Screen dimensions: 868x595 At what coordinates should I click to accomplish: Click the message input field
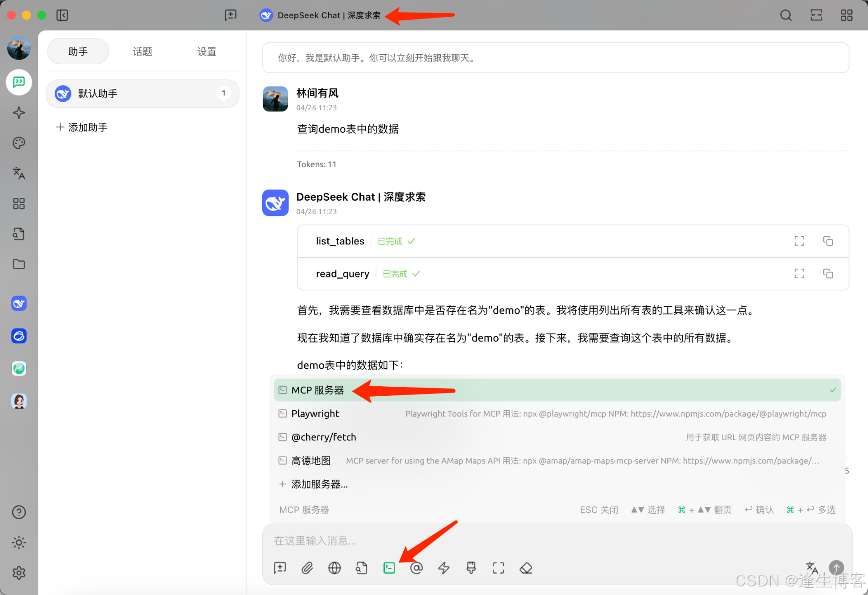click(542, 541)
